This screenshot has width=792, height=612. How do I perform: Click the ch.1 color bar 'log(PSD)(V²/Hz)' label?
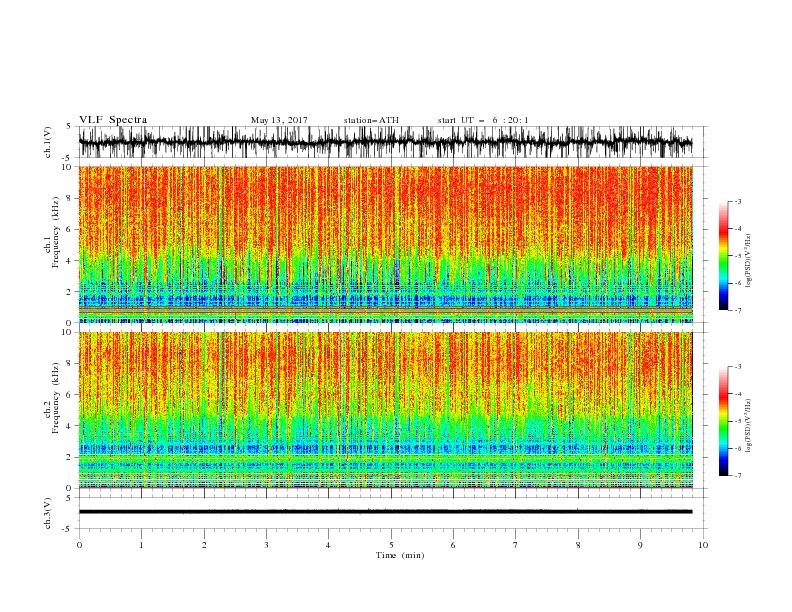[749, 261]
